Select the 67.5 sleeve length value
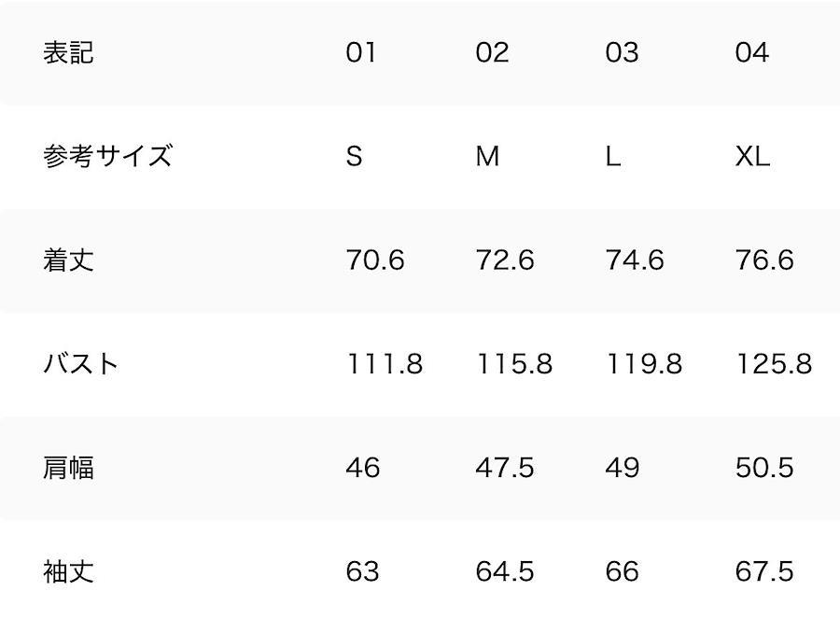Image resolution: width=840 pixels, height=633 pixels. (763, 570)
